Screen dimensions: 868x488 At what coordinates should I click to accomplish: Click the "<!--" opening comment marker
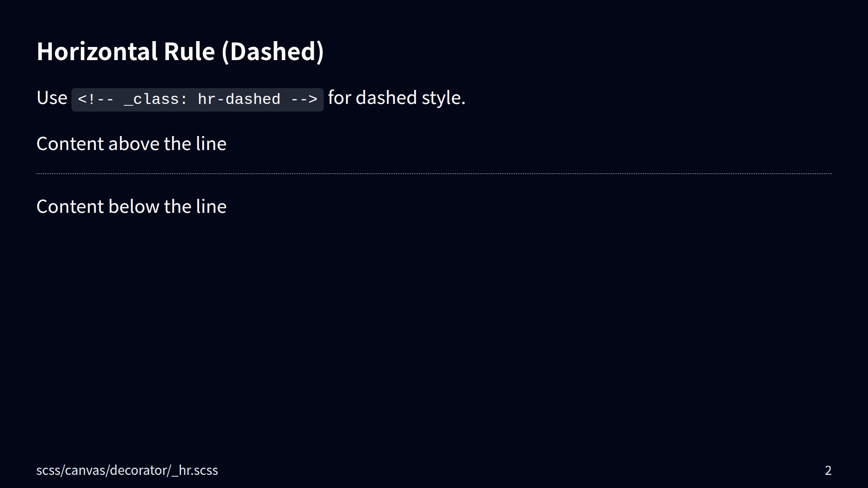(x=96, y=99)
